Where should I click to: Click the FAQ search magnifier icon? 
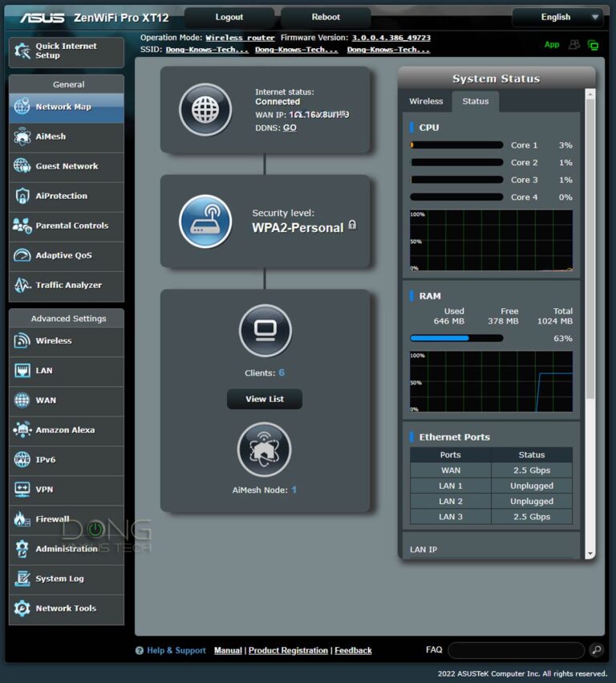(x=596, y=650)
